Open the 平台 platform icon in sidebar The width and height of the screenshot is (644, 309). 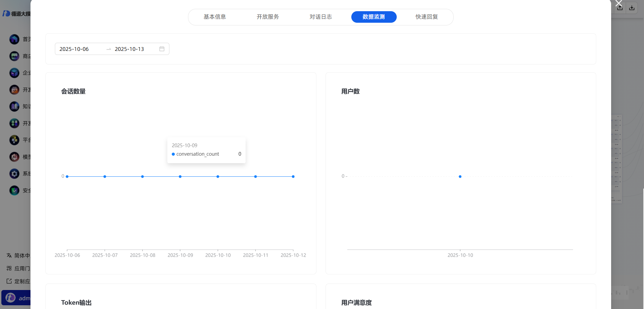14,140
